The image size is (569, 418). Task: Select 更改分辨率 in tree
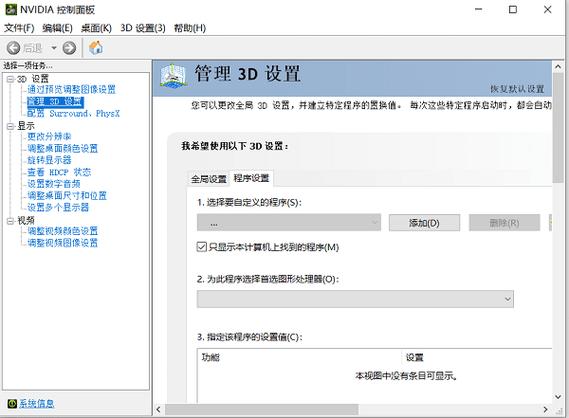(x=49, y=136)
